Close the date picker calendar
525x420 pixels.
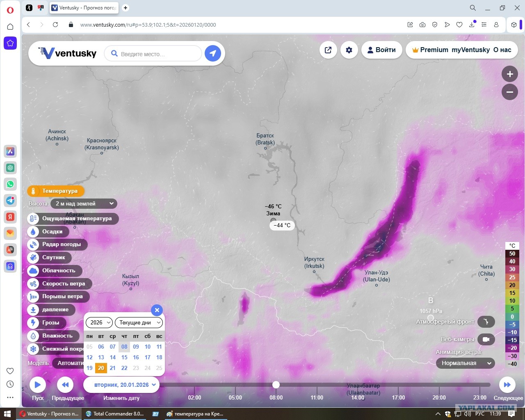pyautogui.click(x=157, y=310)
